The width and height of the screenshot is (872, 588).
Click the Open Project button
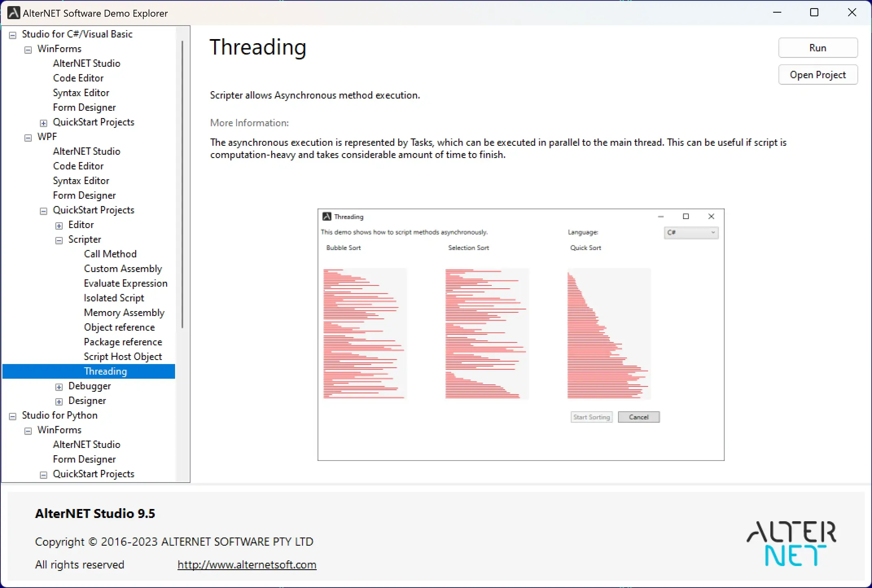click(x=818, y=75)
